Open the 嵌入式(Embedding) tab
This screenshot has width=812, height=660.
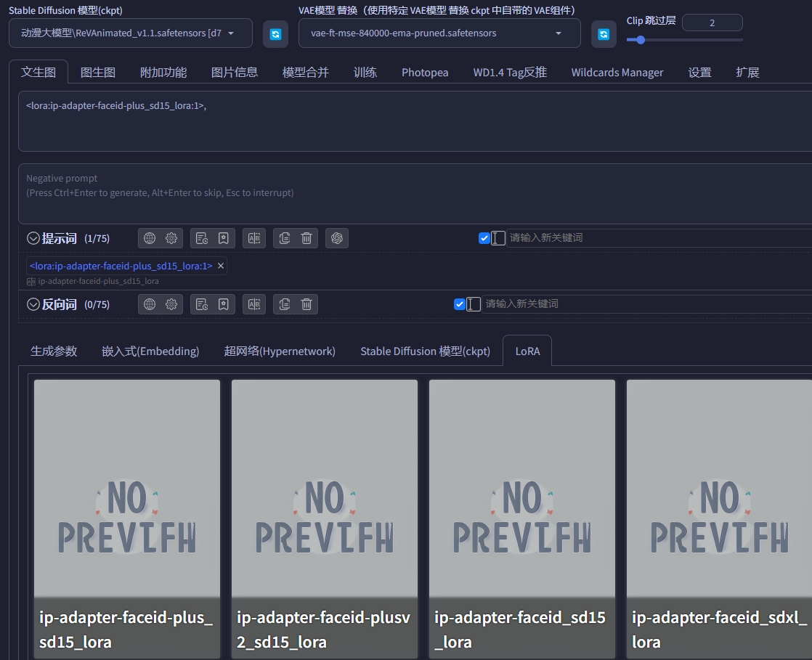pyautogui.click(x=150, y=351)
